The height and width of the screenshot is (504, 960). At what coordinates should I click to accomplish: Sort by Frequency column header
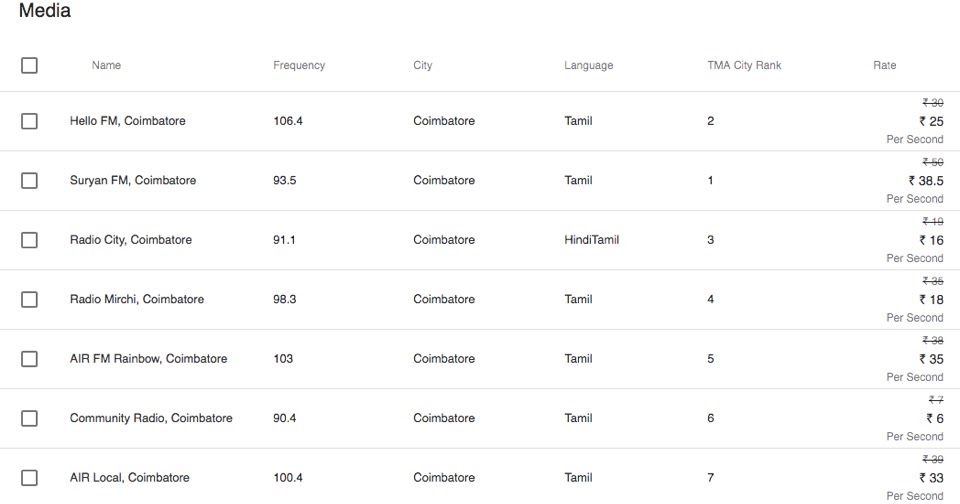click(299, 65)
